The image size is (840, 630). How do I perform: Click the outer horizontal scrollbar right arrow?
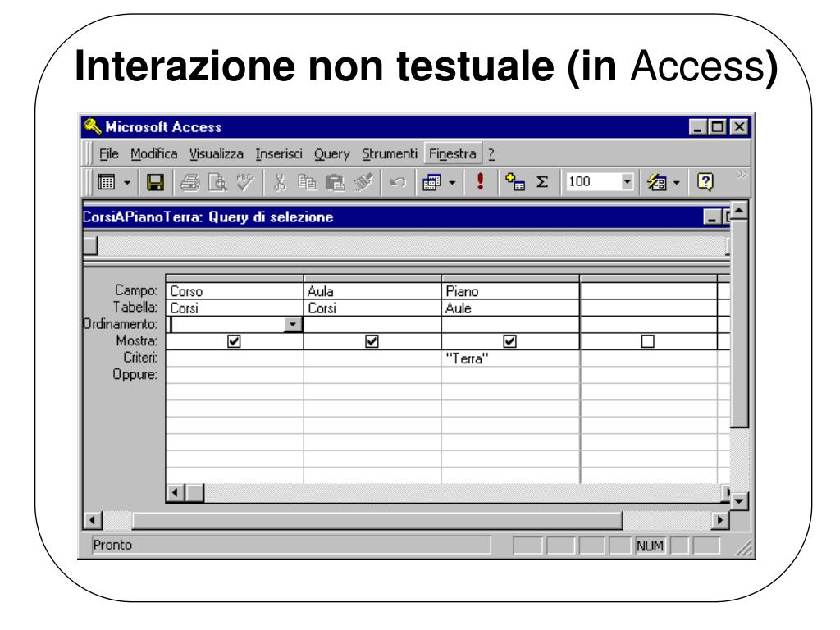pyautogui.click(x=720, y=519)
